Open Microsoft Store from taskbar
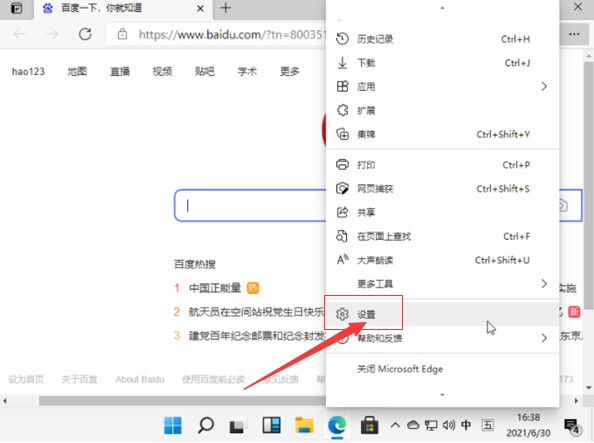This screenshot has width=594, height=443. click(x=369, y=425)
